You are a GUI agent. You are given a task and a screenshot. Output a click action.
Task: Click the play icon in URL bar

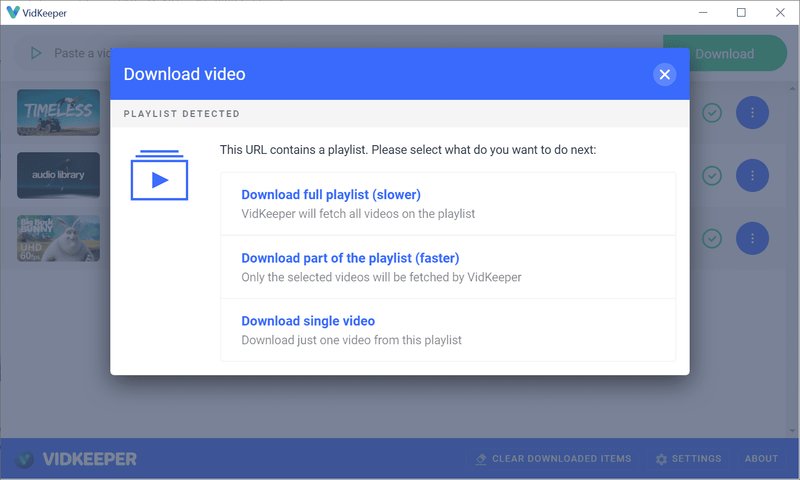(36, 53)
